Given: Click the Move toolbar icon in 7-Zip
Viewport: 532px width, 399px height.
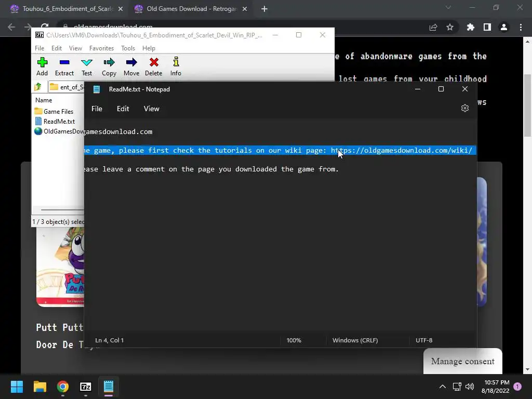Looking at the screenshot, I should 131,66.
